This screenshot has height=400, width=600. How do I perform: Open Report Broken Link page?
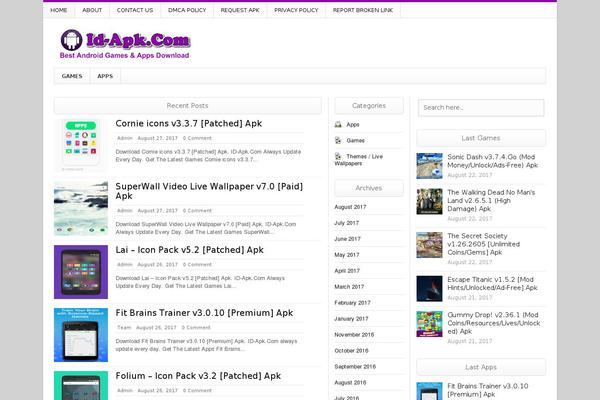coord(363,10)
